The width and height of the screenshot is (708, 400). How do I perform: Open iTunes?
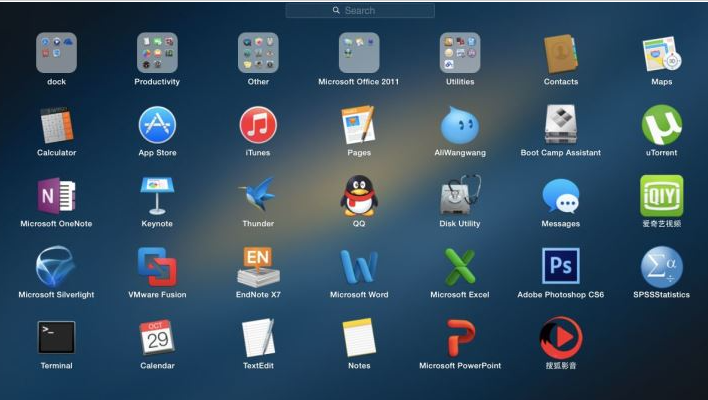tap(258, 125)
